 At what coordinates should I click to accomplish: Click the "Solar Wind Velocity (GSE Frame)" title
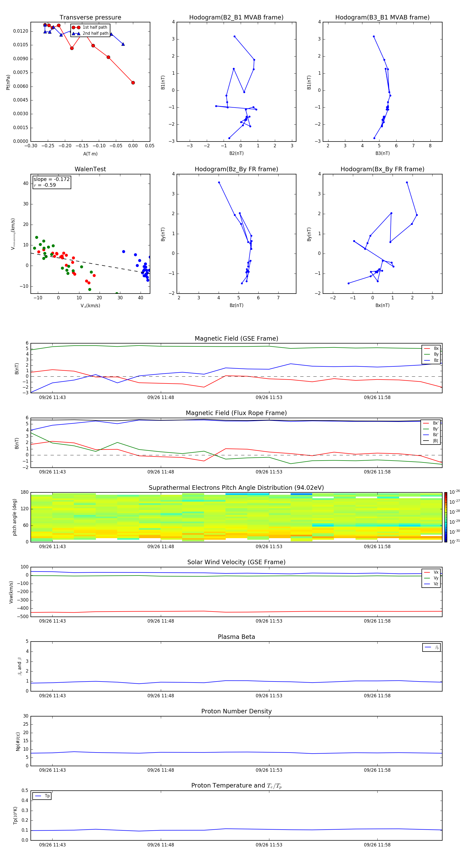(236, 562)
